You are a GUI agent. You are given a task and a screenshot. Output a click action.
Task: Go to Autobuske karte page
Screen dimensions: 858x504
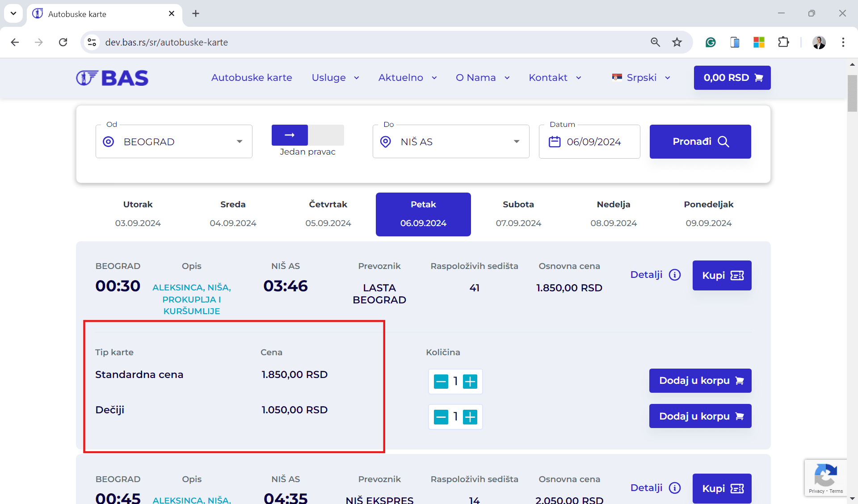coord(252,78)
